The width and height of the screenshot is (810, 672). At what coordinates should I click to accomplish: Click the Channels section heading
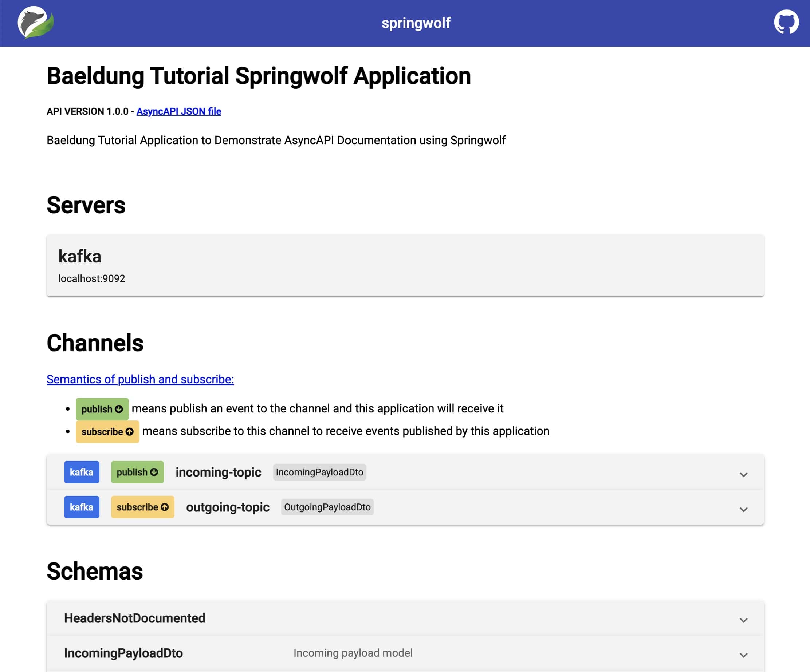coord(95,343)
